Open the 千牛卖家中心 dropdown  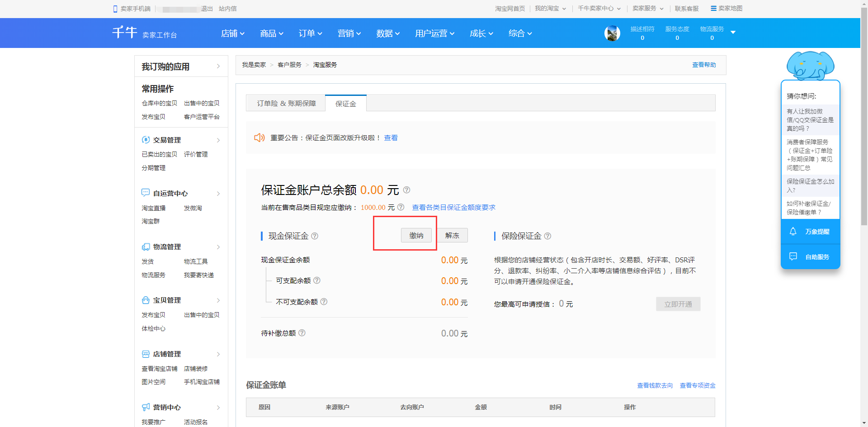599,9
